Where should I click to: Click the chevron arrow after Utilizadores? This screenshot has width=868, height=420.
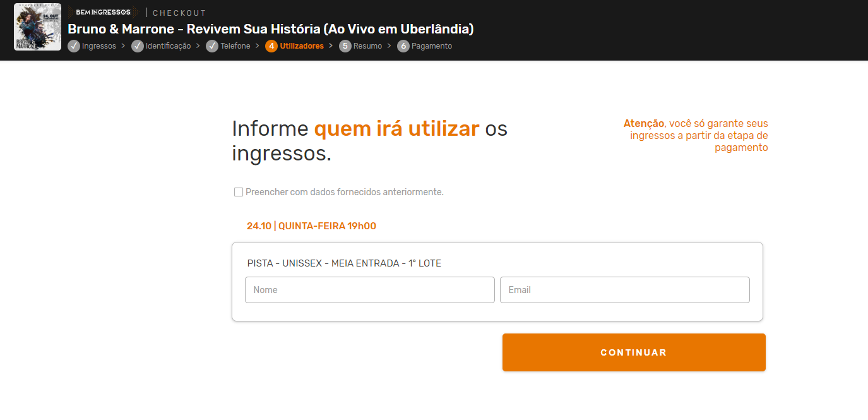point(331,46)
